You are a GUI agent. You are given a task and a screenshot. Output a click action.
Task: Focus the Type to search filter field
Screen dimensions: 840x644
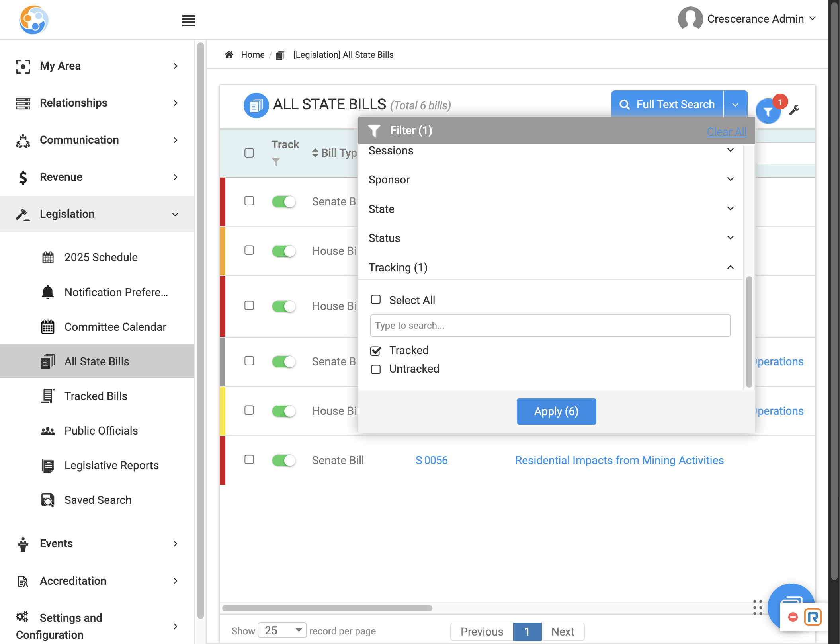[x=550, y=326]
